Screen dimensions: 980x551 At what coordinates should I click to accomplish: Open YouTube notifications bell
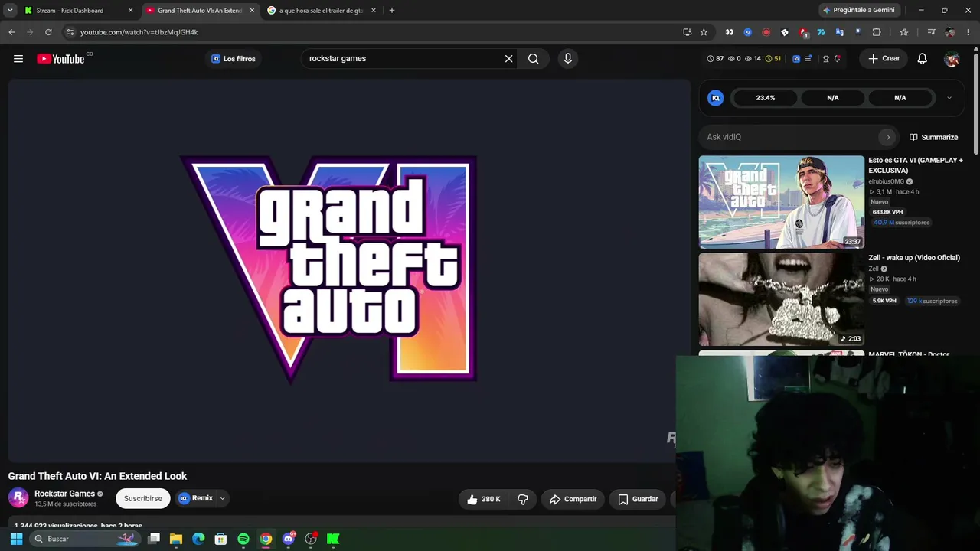pos(923,59)
